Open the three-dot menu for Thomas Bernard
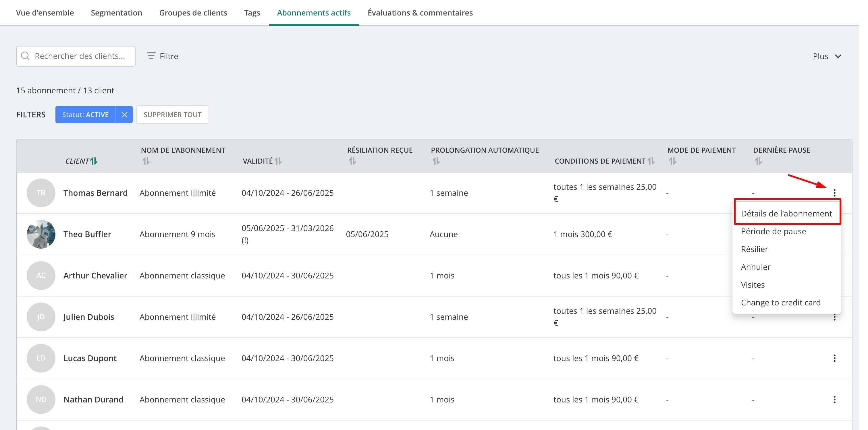 point(834,193)
